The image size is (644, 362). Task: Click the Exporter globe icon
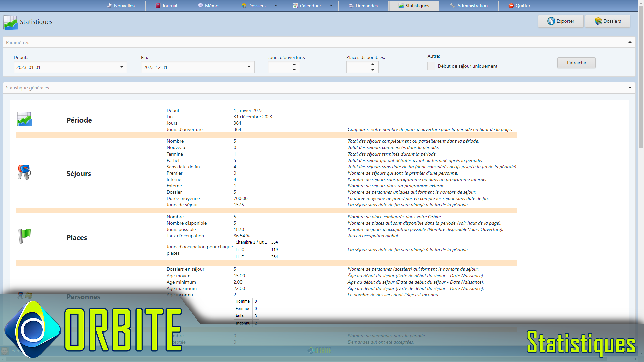(x=551, y=21)
